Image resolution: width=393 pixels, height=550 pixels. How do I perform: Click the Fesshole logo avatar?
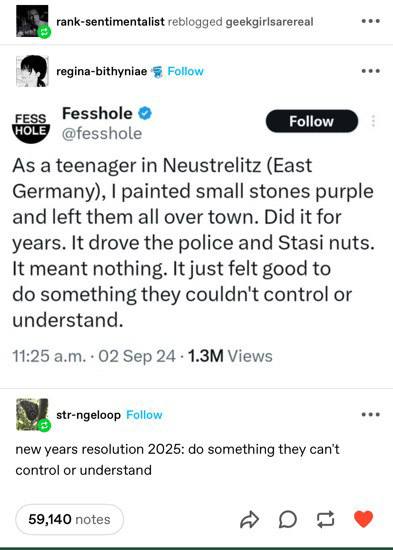pyautogui.click(x=31, y=126)
